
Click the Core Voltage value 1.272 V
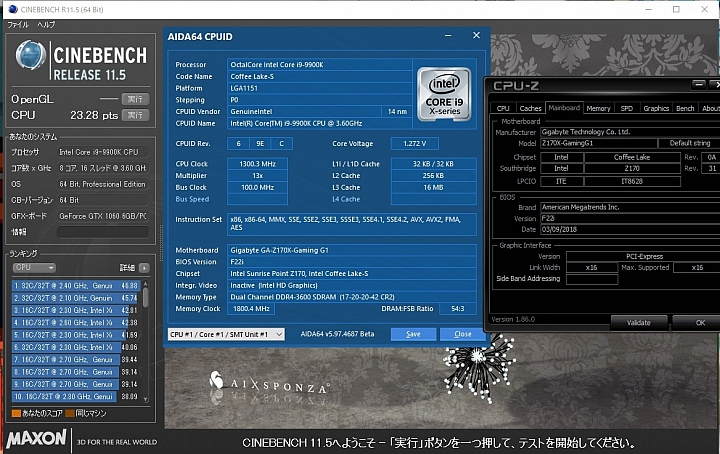click(x=414, y=144)
